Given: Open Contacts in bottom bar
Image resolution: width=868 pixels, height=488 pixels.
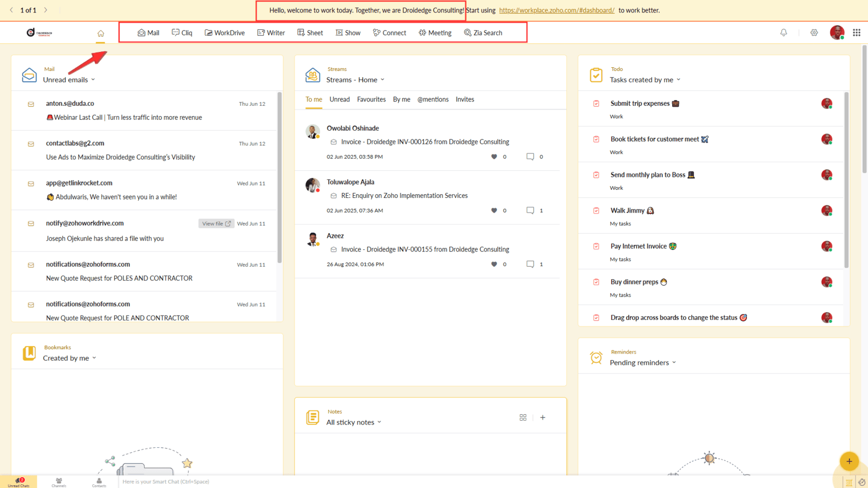Looking at the screenshot, I should tap(99, 482).
